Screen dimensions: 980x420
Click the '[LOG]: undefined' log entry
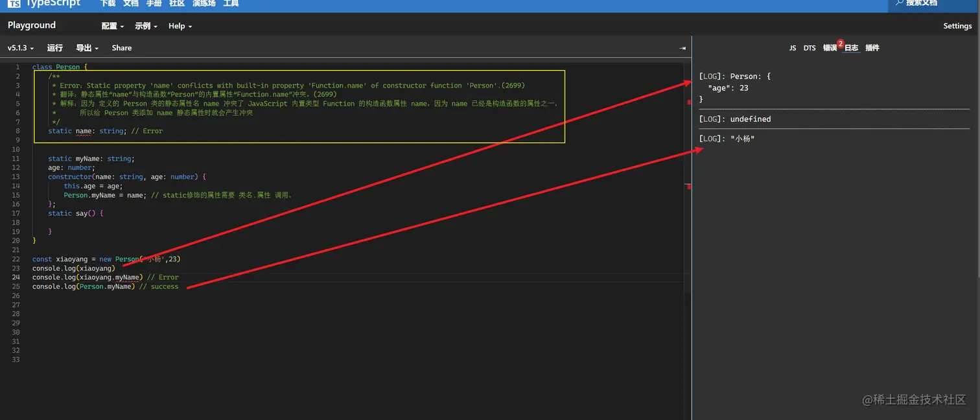[x=734, y=119]
